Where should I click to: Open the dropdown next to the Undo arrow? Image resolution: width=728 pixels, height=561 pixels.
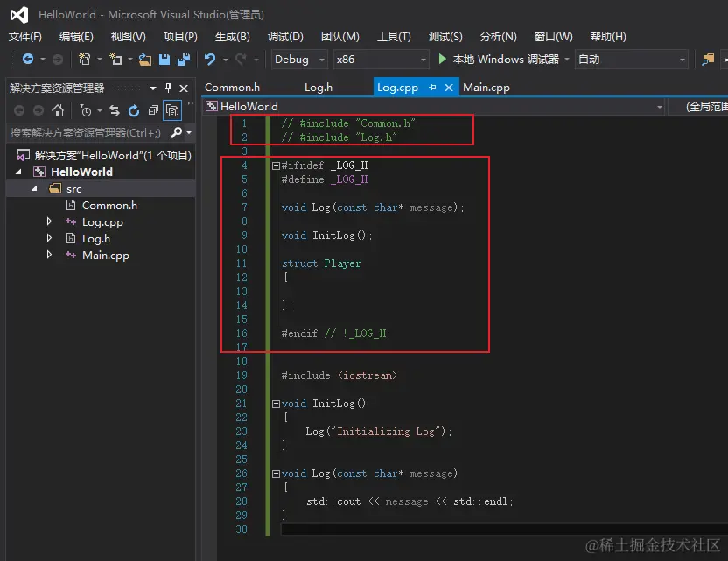click(x=226, y=60)
